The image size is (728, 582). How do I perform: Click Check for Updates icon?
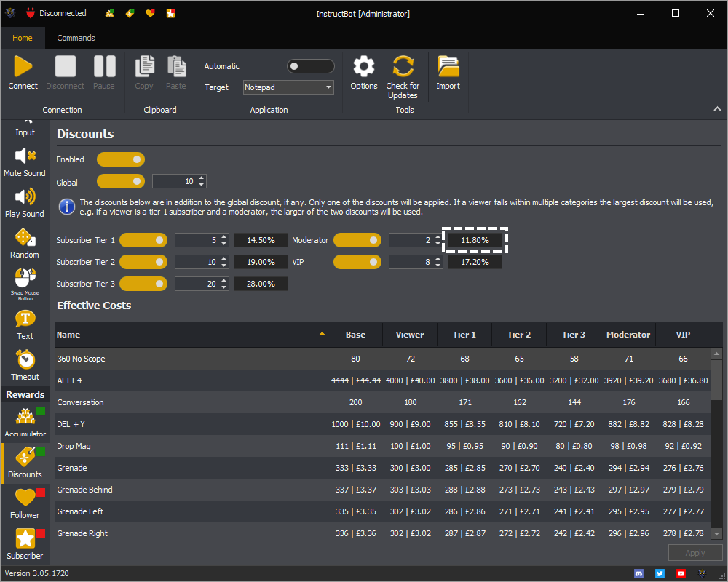(x=403, y=67)
